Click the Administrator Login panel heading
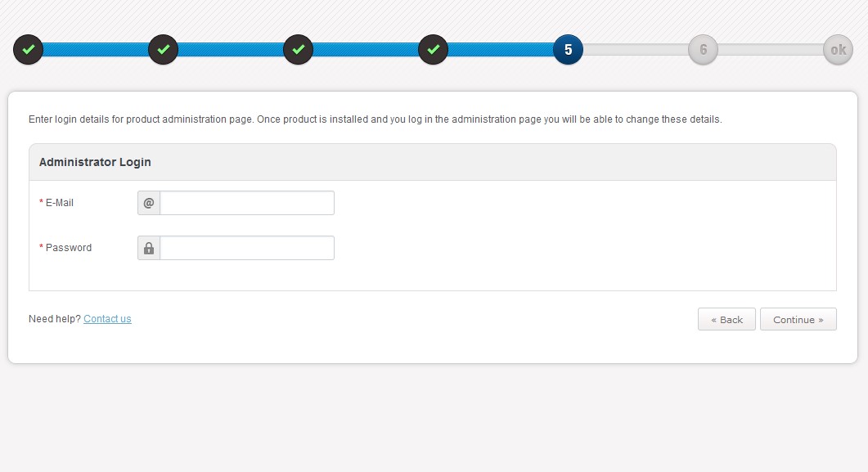Screen dimensions: 868x472 95,162
